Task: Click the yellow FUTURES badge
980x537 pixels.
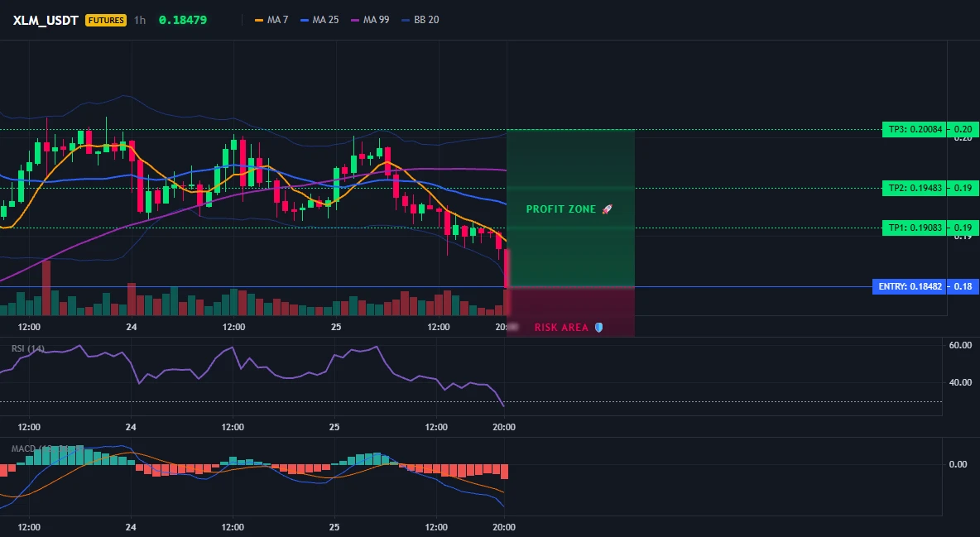Action: (x=106, y=20)
